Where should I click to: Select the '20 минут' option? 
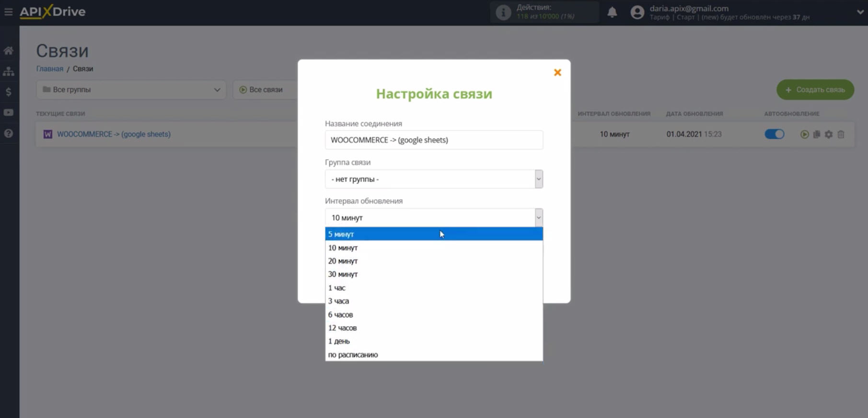click(434, 261)
